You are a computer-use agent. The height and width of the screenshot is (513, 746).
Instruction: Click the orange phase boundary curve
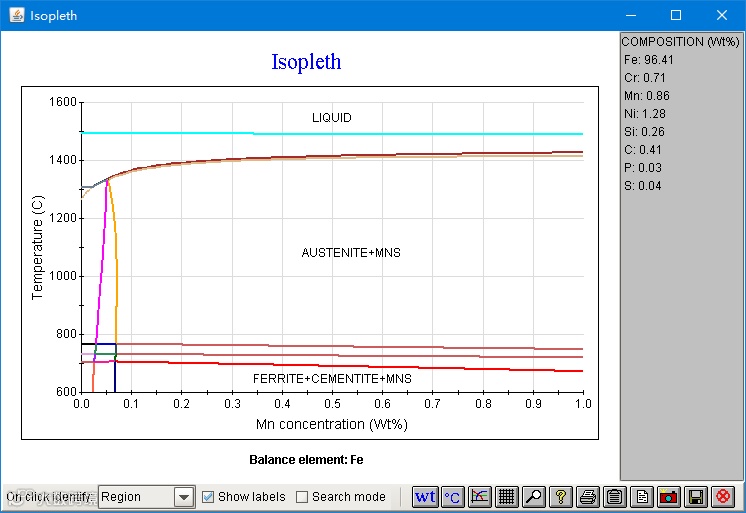(115, 262)
